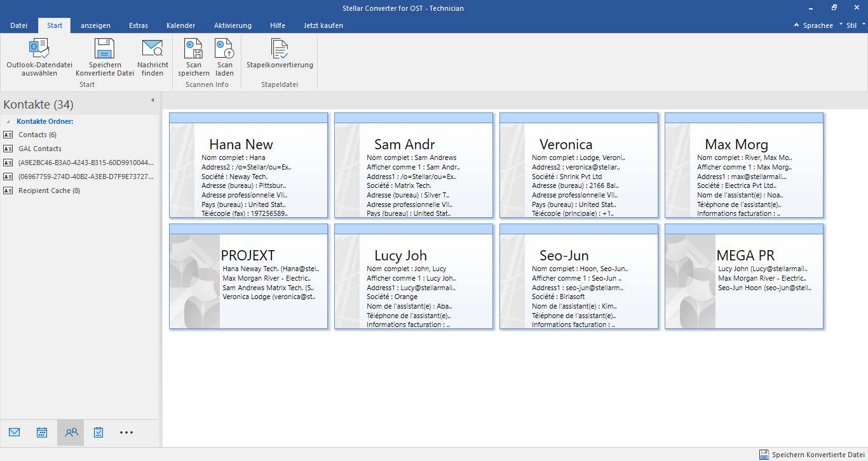Switch to mail view icon
Image resolution: width=868 pixels, height=461 pixels.
tap(15, 432)
